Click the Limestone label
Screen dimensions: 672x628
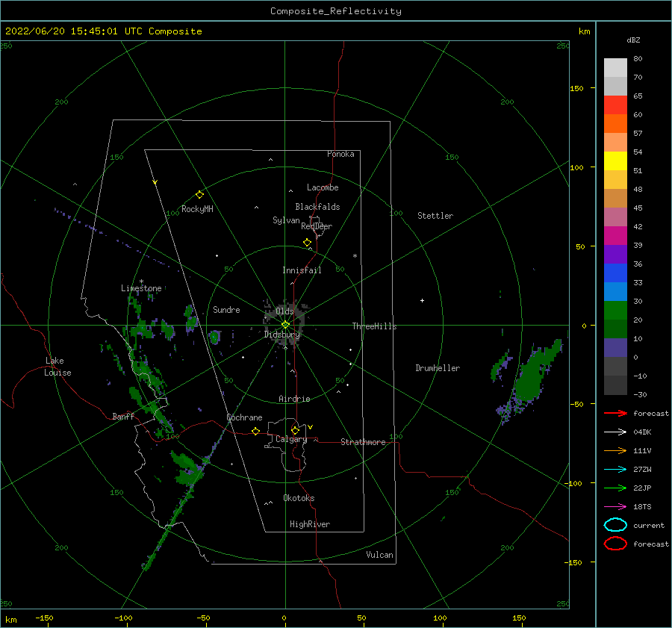tap(141, 288)
